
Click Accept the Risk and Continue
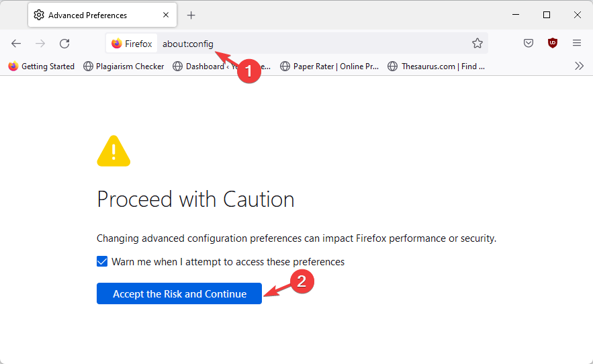(179, 293)
